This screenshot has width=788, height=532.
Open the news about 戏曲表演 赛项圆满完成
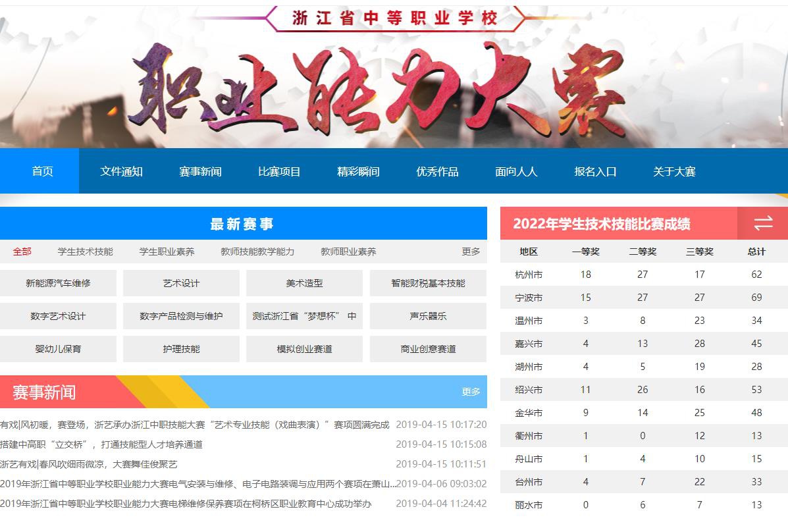[194, 425]
